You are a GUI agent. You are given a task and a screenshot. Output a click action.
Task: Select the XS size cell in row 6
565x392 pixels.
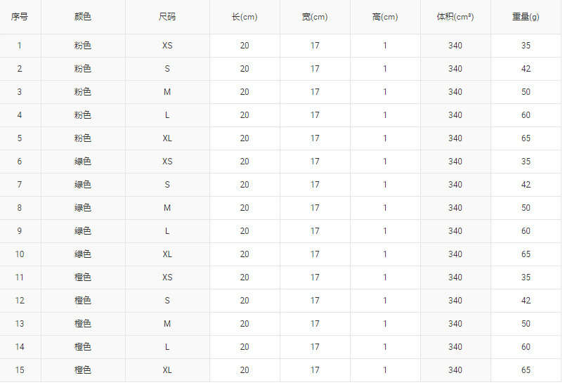click(x=167, y=162)
